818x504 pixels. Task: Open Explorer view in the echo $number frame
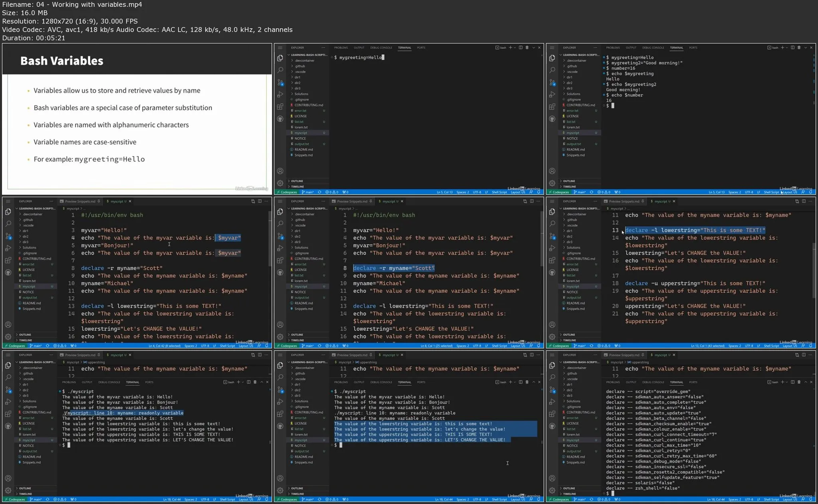552,58
